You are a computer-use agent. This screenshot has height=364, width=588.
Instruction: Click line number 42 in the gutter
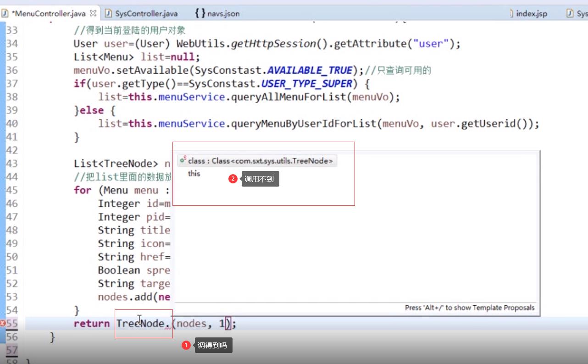(x=12, y=150)
